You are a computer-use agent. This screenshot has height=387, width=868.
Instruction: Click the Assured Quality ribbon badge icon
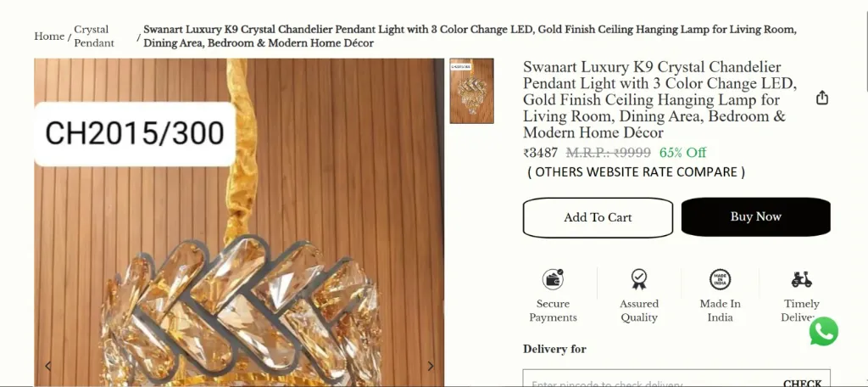click(639, 279)
